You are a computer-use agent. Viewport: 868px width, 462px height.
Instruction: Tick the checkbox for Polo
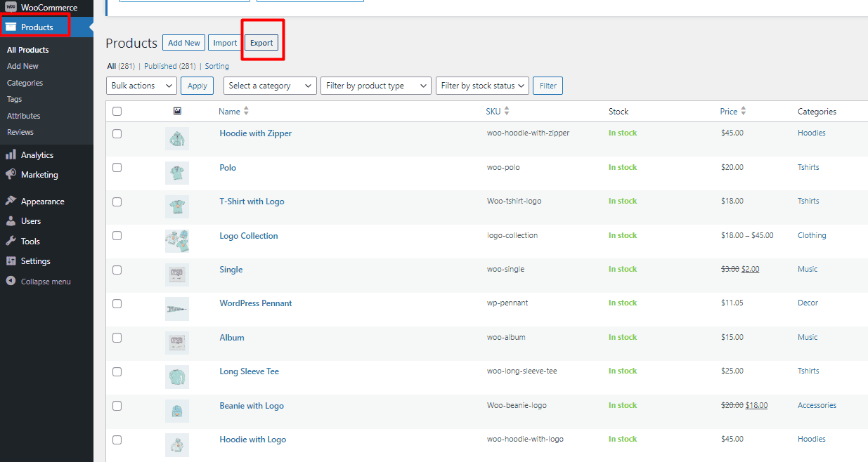117,167
